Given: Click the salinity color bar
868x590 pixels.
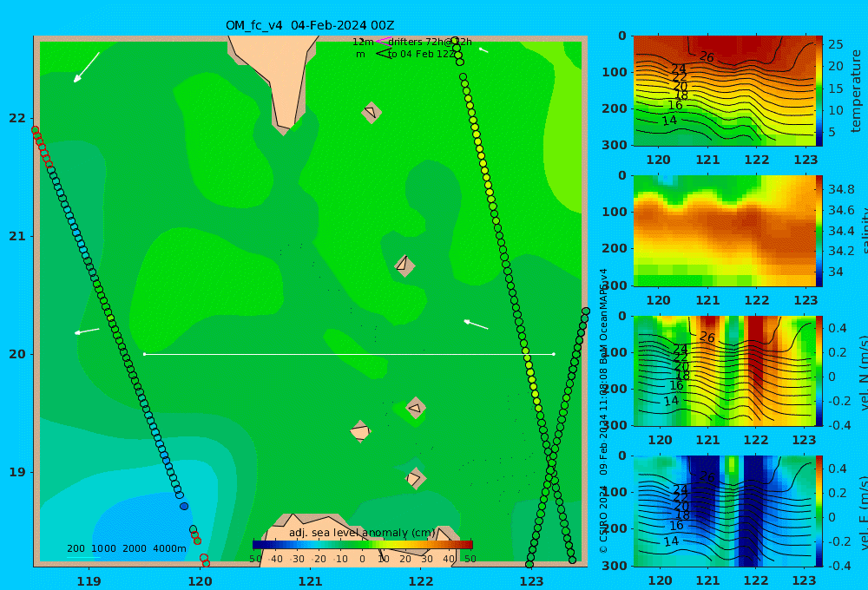Looking at the screenshot, I should (819, 231).
